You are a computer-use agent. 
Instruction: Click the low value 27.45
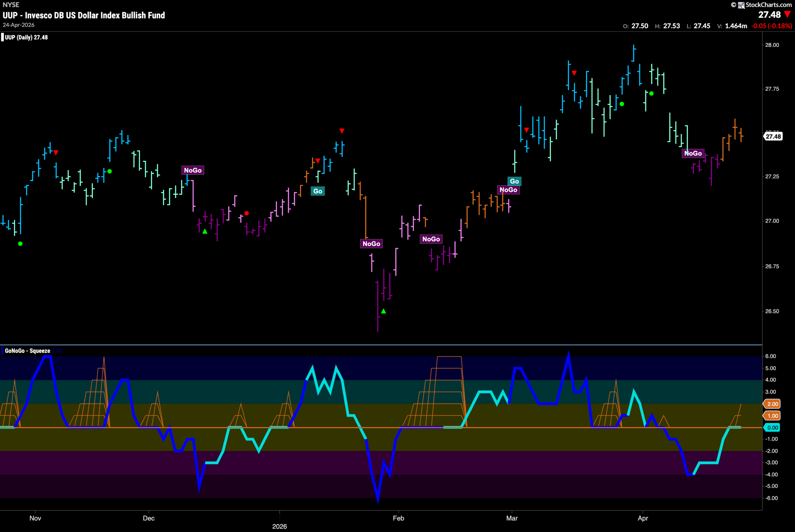coord(702,26)
